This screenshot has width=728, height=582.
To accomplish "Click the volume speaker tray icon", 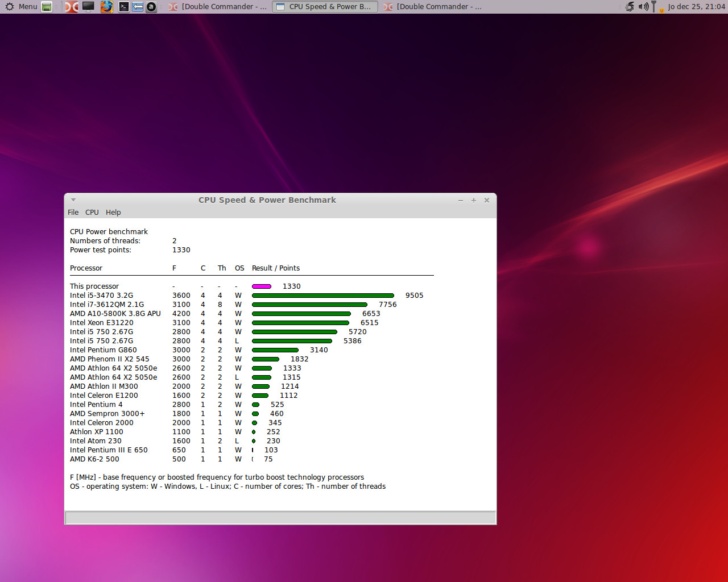I will (x=643, y=7).
